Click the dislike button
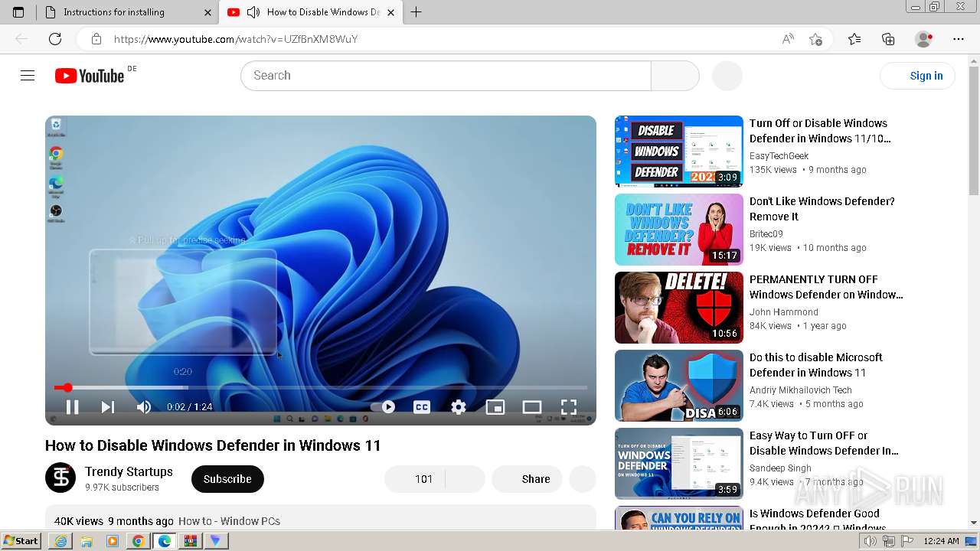Screen dimensions: 980x551 [465, 479]
